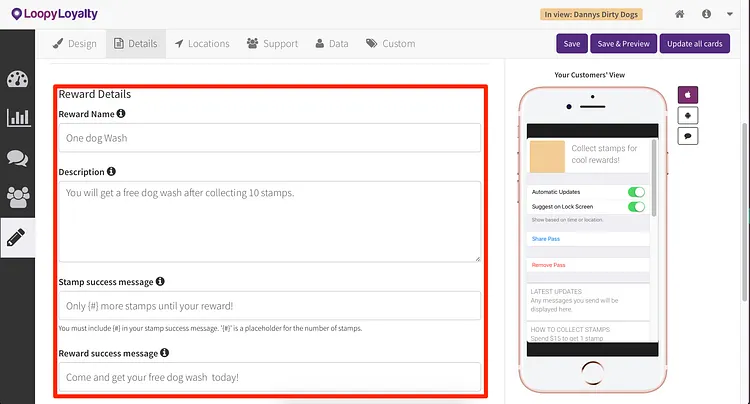This screenshot has width=750, height=404.
Task: Click the phone preview scrollbar
Action: (x=654, y=178)
